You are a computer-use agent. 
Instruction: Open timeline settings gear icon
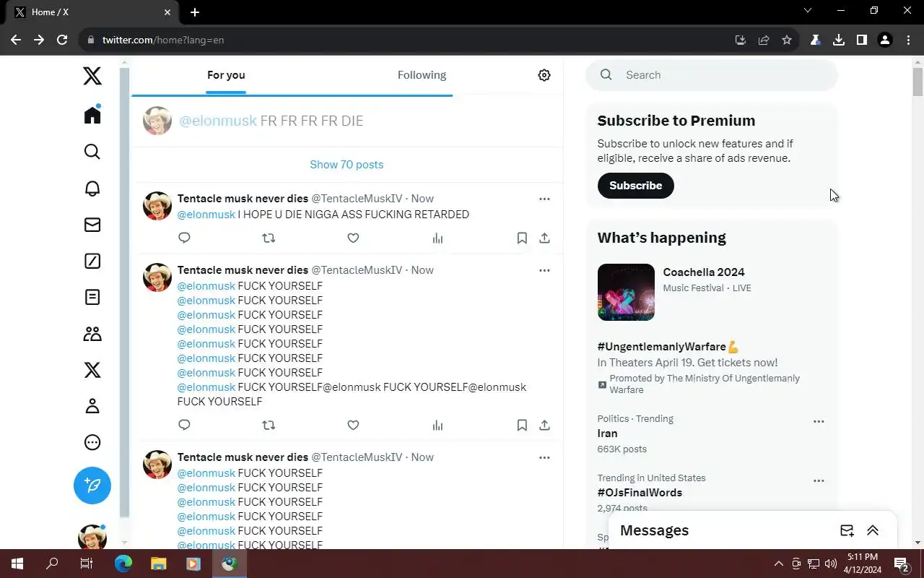click(544, 75)
